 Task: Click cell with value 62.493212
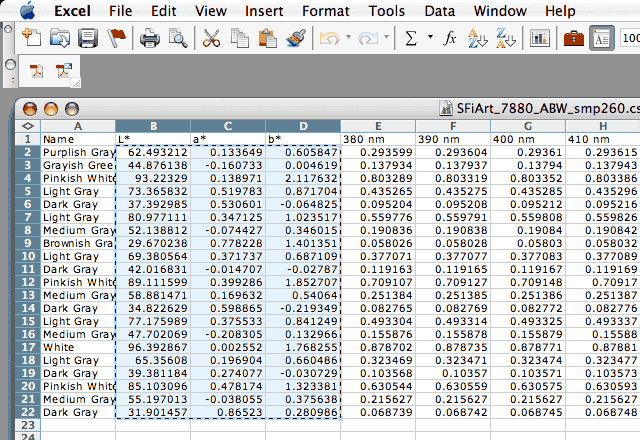coord(153,152)
